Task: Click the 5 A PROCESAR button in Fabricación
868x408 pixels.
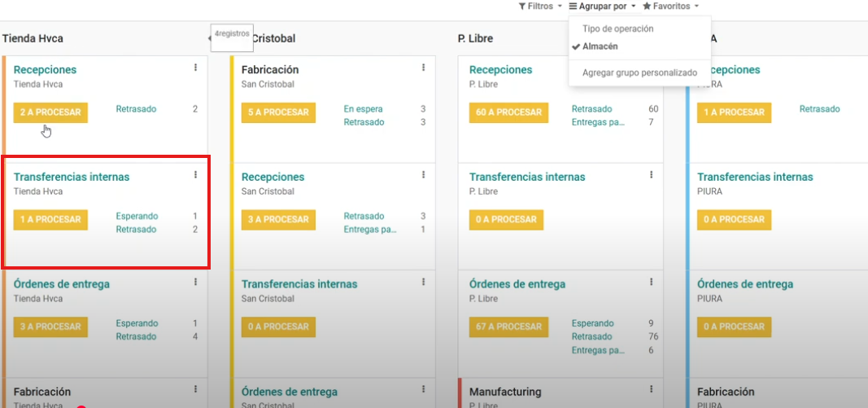Action: tap(278, 112)
